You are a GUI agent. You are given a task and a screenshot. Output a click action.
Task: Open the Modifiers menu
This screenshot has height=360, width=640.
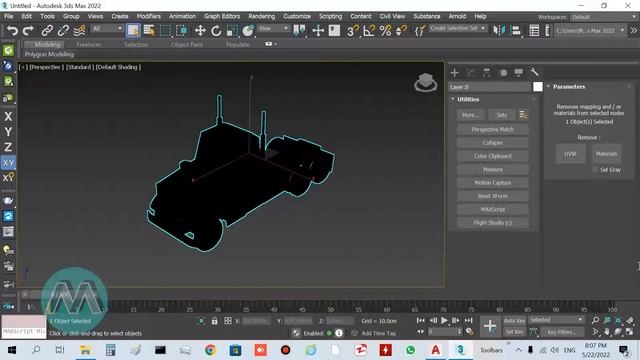[149, 16]
